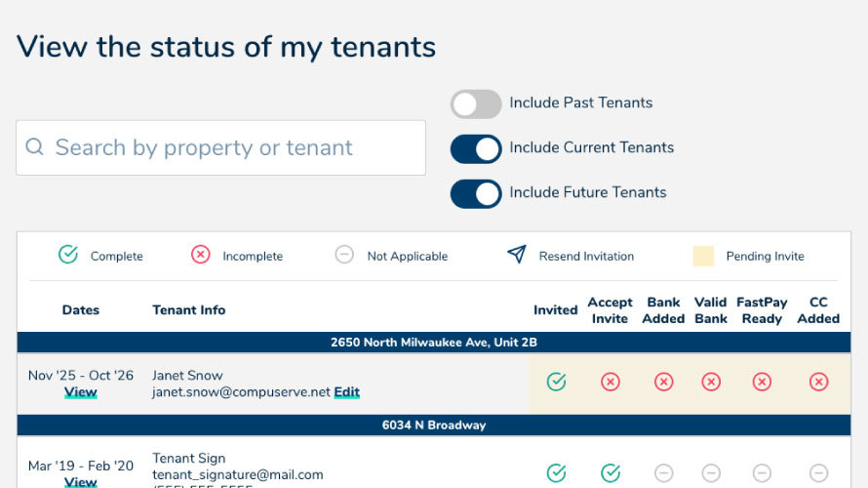Viewport: 868px width, 488px height.
Task: Click the 6034 N Broadway property bar
Action: pyautogui.click(x=434, y=426)
